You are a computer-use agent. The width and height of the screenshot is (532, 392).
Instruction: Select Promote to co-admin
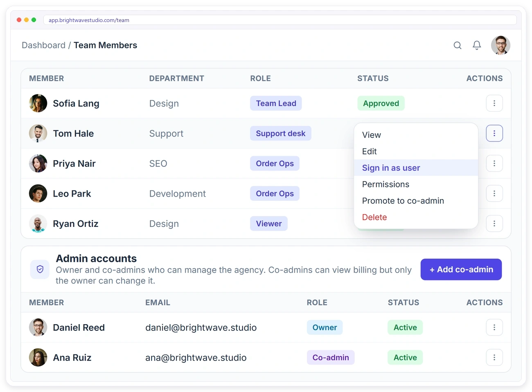(416, 201)
